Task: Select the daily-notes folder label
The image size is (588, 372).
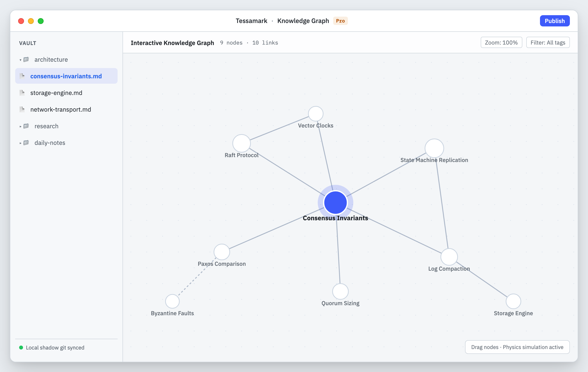Action: click(50, 143)
